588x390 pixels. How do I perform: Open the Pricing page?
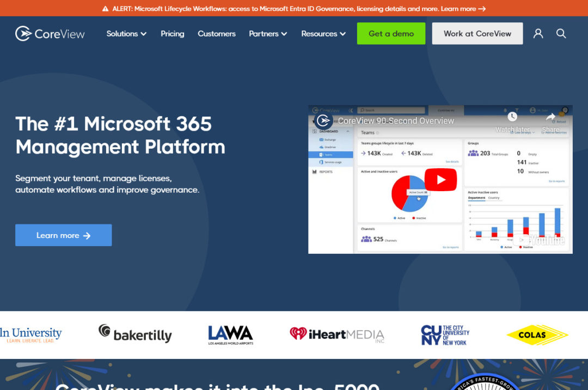point(173,34)
